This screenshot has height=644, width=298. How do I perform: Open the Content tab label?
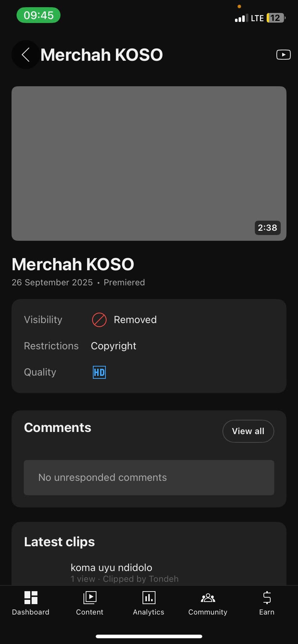coord(90,612)
